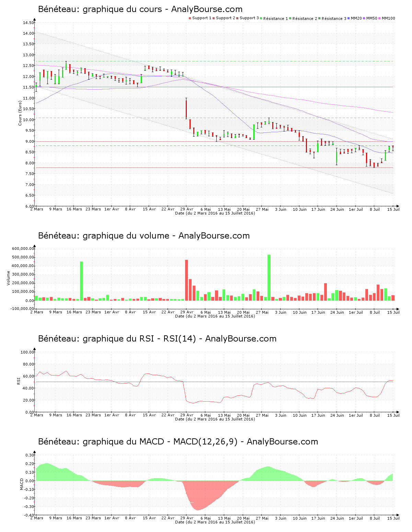Click the '300,000.00' volume axis value
The width and height of the screenshot is (412, 532).
pyautogui.click(x=23, y=275)
